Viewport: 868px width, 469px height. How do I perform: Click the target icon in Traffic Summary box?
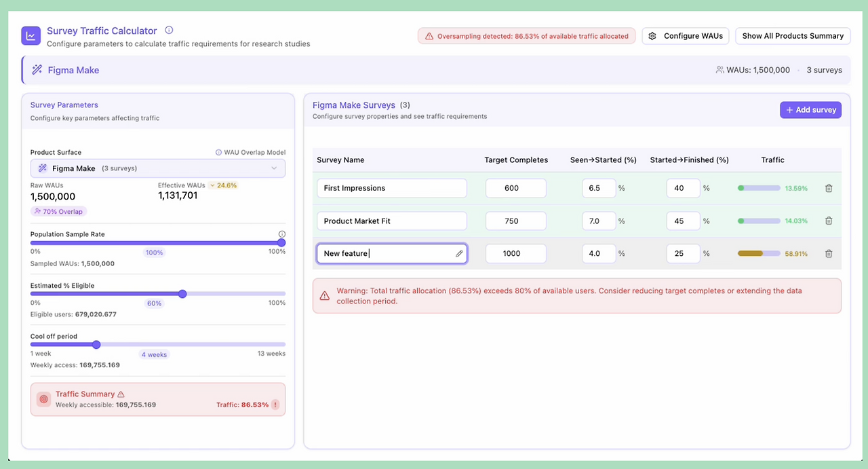point(44,399)
